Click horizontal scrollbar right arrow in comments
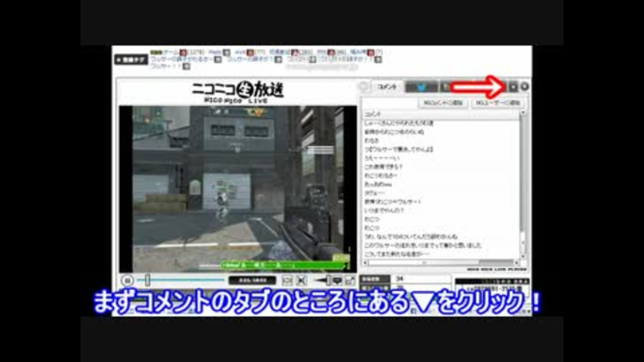Image resolution: width=644 pixels, height=362 pixels. (517, 263)
